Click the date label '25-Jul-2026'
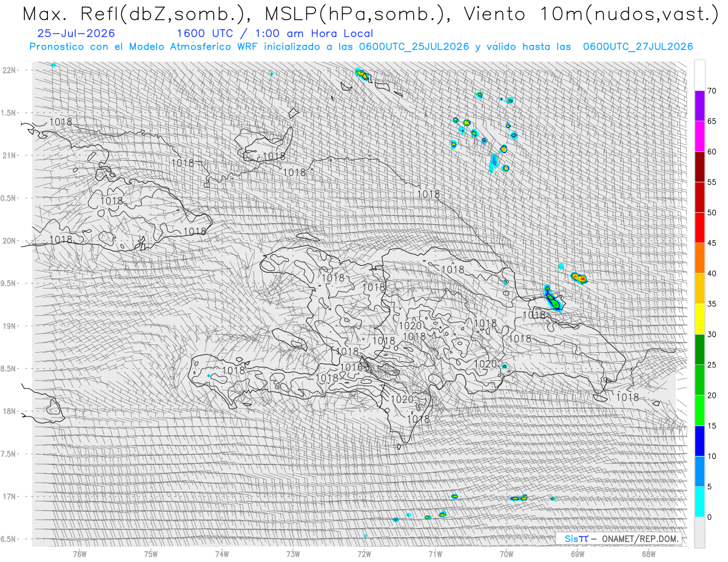Screen dimensions: 728x562 click(76, 34)
